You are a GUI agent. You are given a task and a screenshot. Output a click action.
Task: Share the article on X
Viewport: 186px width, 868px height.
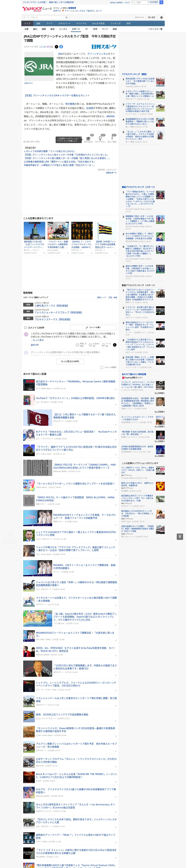pyautogui.click(x=56, y=47)
